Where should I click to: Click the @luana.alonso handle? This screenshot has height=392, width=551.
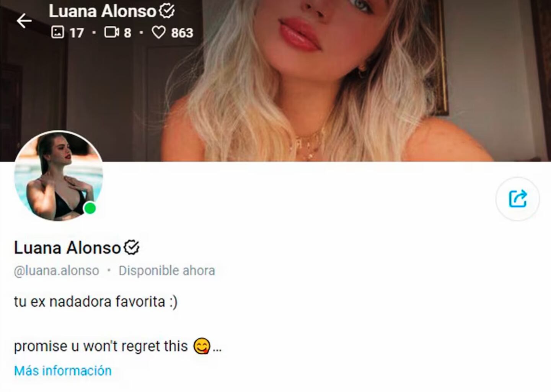coord(56,271)
